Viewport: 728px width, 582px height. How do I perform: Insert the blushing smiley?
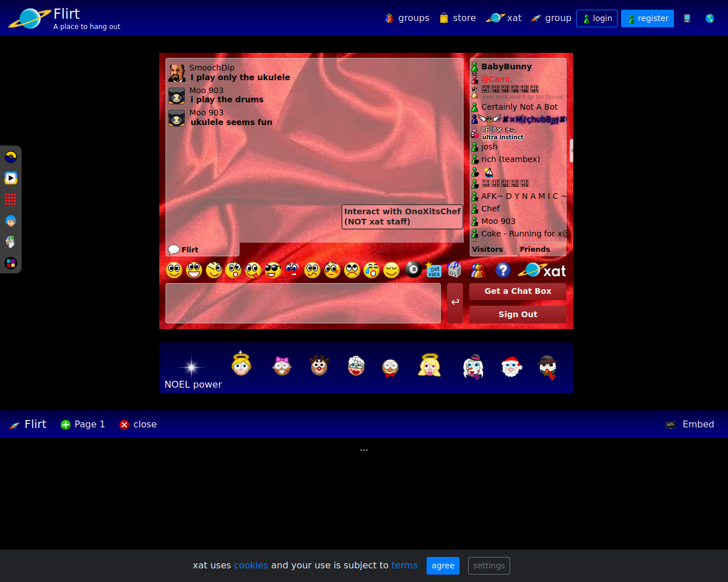click(332, 271)
